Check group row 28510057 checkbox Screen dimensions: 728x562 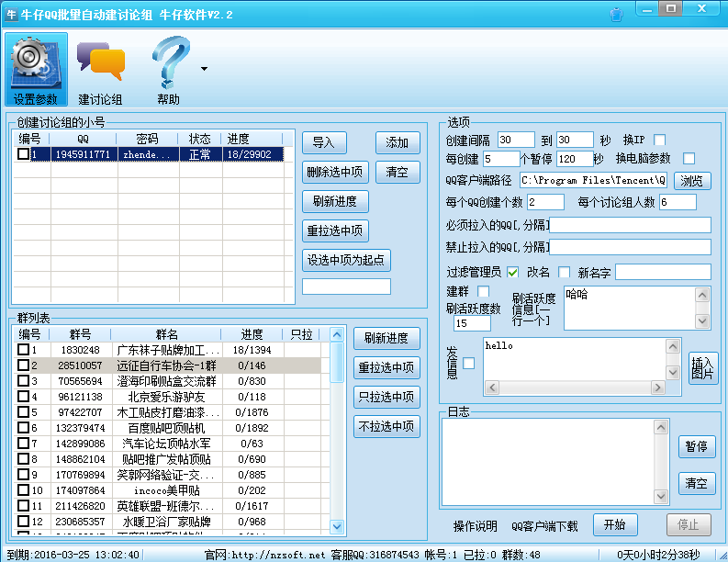(x=23, y=365)
